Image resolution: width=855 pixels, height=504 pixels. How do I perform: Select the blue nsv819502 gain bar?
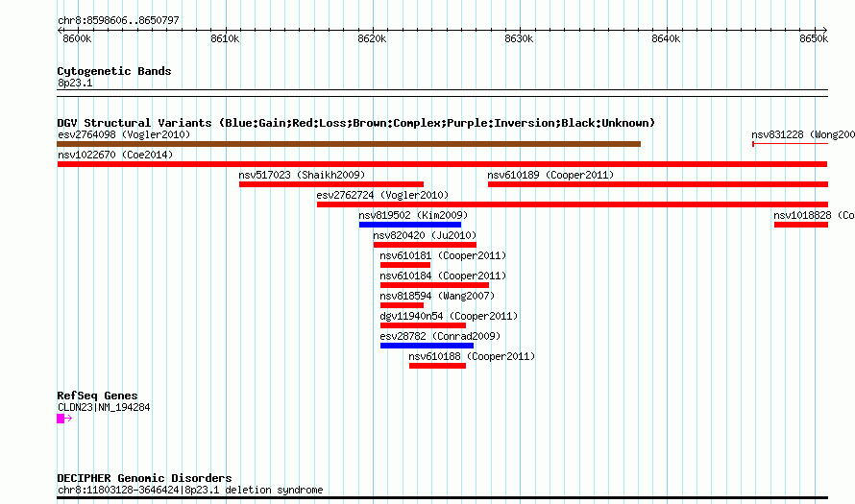[410, 225]
